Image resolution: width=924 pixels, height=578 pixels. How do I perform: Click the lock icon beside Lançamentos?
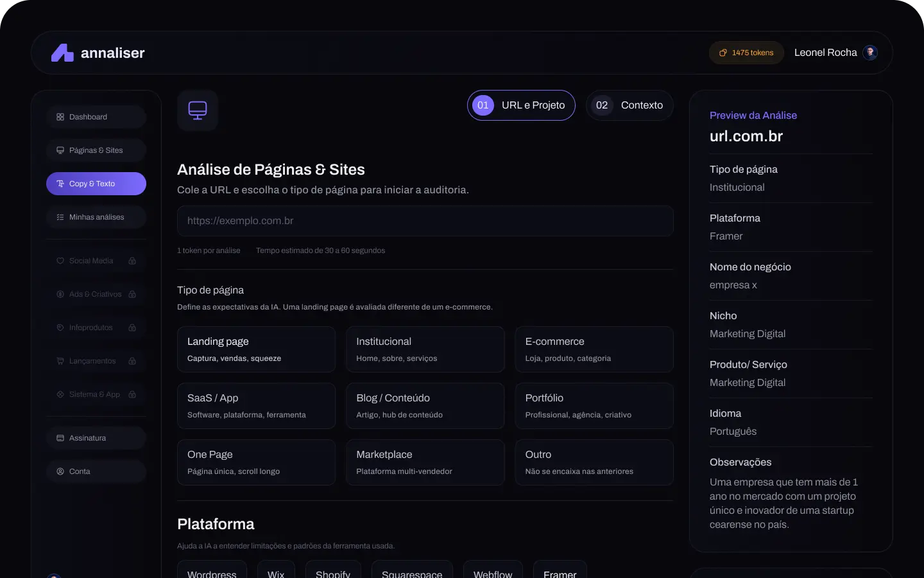tap(132, 361)
